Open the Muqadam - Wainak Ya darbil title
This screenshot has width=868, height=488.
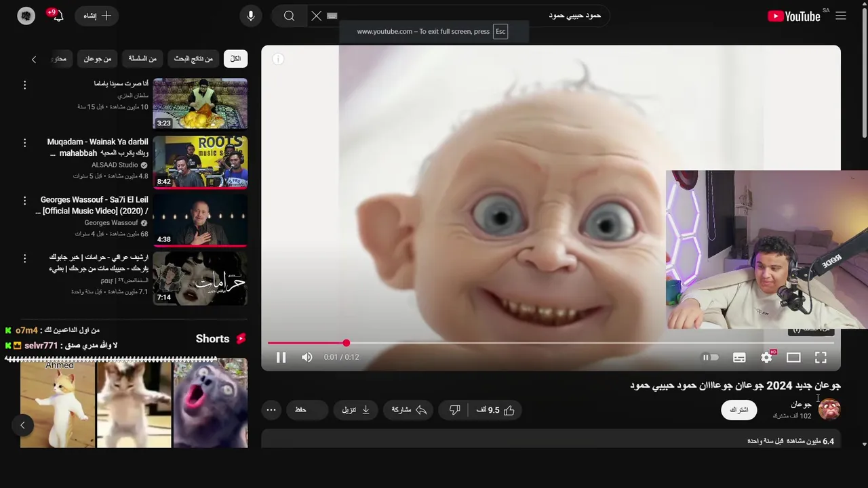coord(98,147)
